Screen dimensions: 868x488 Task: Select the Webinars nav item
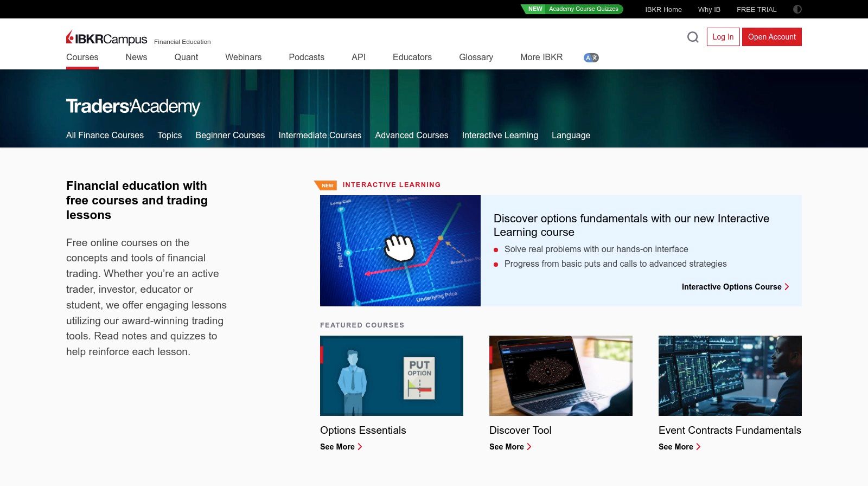[243, 57]
